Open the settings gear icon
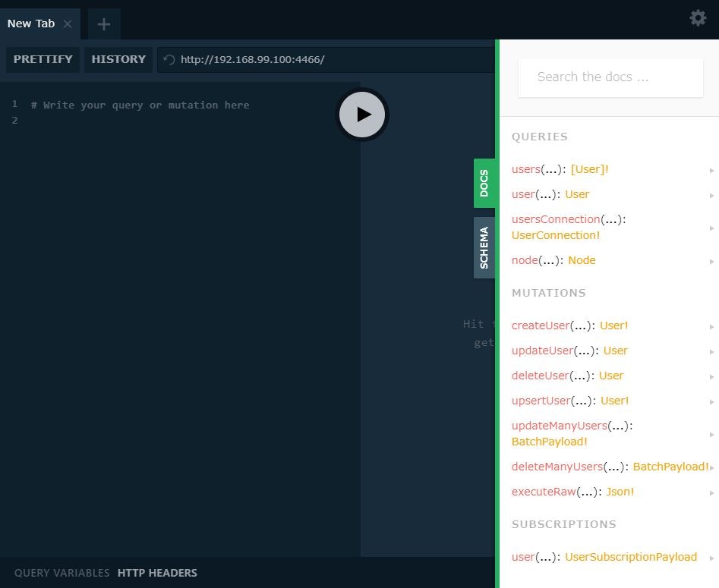Viewport: 719px width, 588px height. coord(698,18)
